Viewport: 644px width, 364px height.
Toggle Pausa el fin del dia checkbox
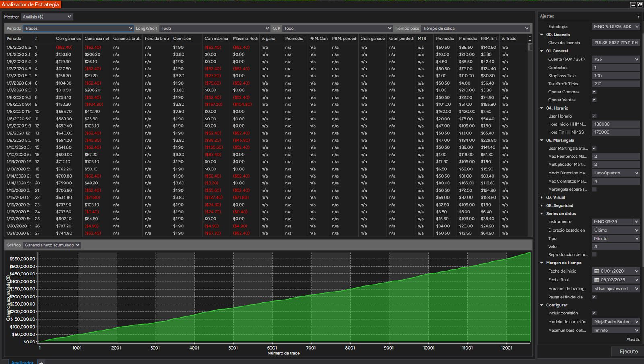(594, 297)
